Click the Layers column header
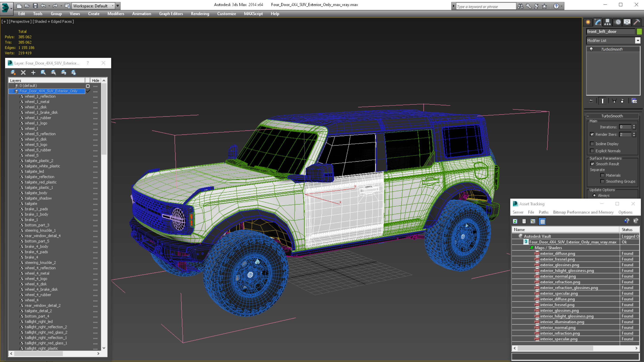Image resolution: width=644 pixels, height=362 pixels. click(x=47, y=80)
